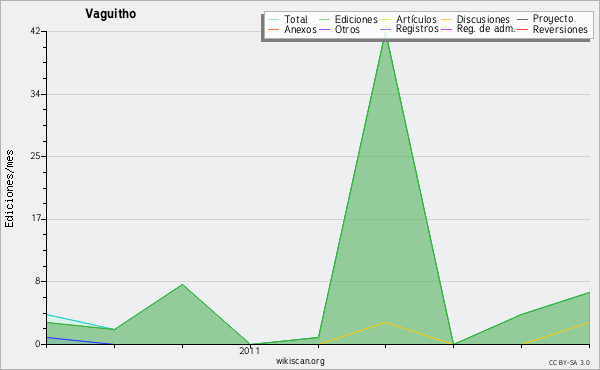Click the Otros legend label

pyautogui.click(x=347, y=29)
